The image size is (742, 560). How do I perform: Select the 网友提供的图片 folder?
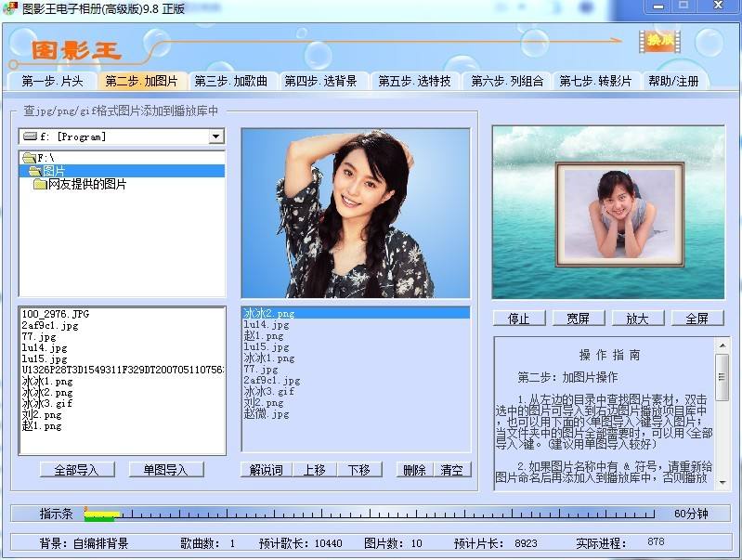pos(80,184)
